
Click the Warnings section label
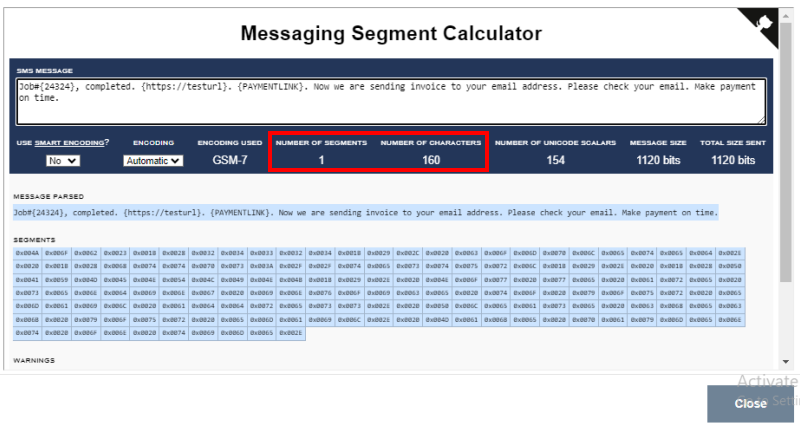tap(34, 360)
